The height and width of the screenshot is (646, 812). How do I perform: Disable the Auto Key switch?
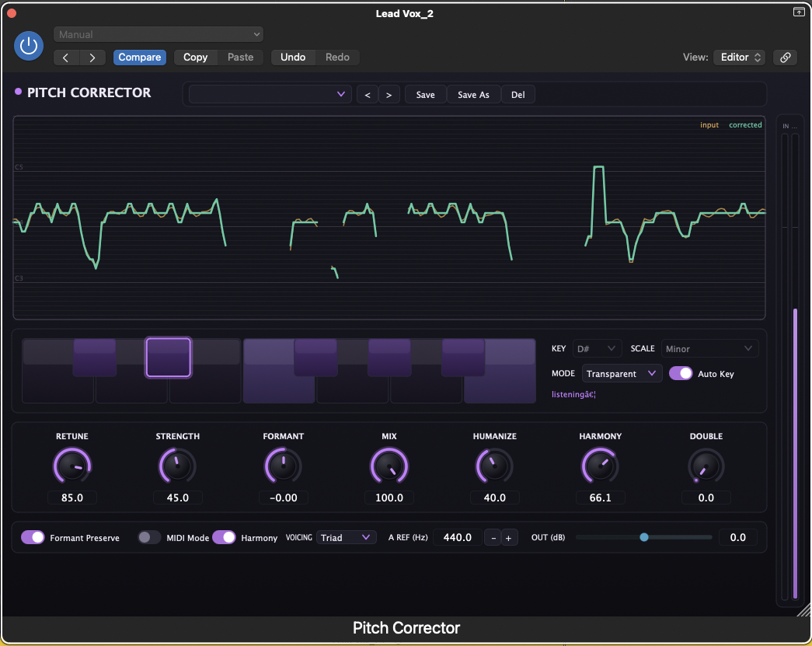coord(681,373)
